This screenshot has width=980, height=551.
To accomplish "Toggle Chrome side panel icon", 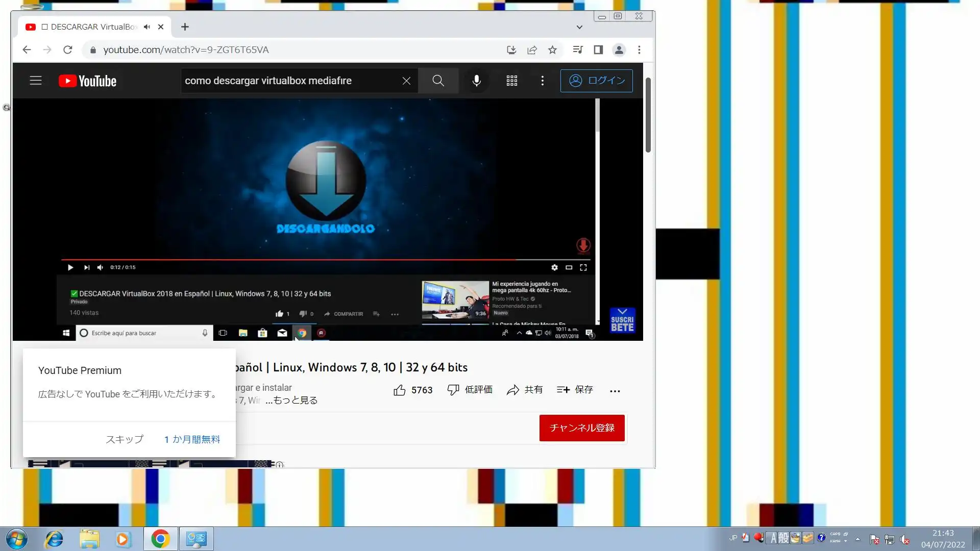I will click(598, 50).
